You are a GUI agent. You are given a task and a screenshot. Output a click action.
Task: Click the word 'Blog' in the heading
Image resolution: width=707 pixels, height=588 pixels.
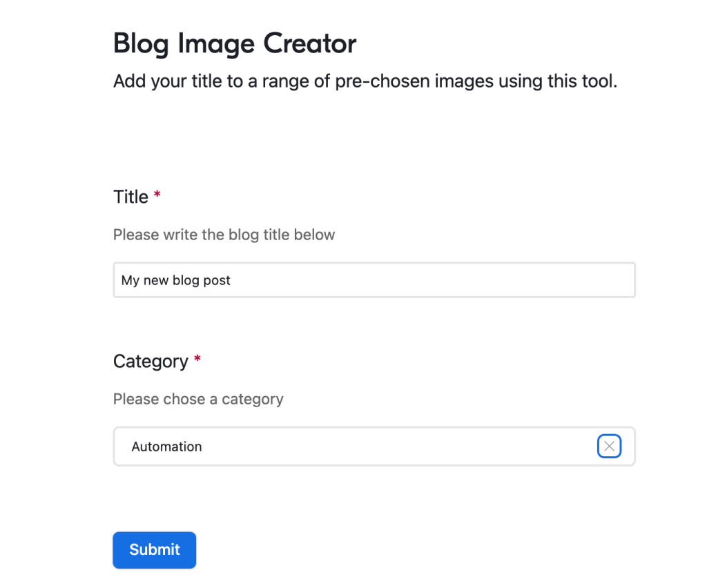142,43
